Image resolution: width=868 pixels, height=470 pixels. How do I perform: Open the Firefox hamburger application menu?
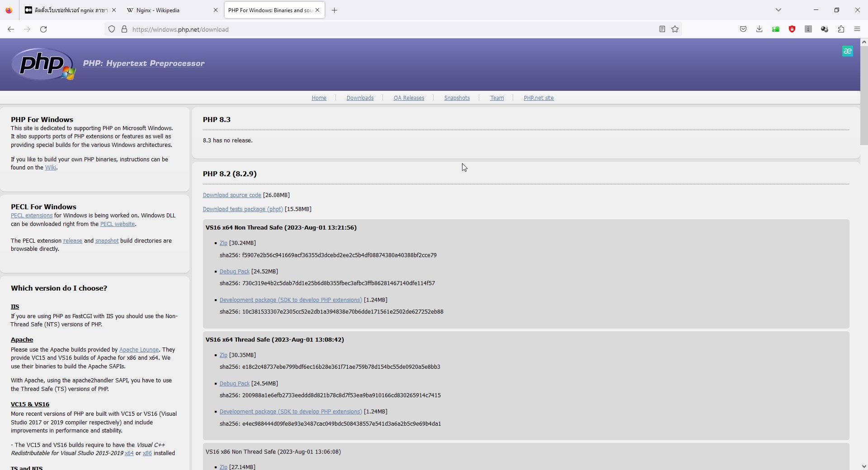click(x=857, y=29)
